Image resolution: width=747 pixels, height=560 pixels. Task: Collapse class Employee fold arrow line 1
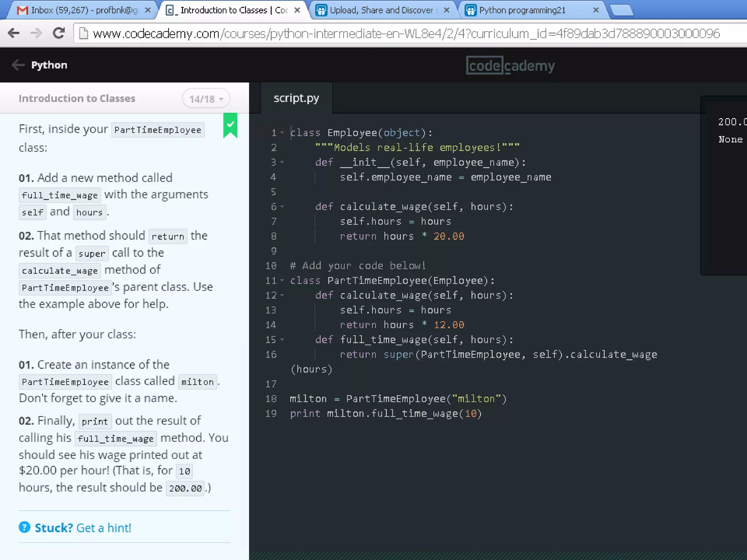tap(282, 133)
